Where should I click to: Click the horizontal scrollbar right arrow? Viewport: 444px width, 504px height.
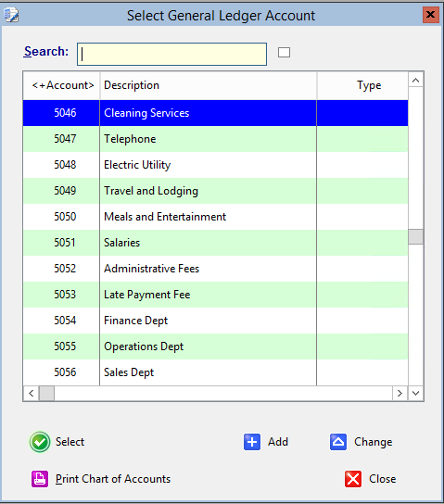pyautogui.click(x=400, y=393)
